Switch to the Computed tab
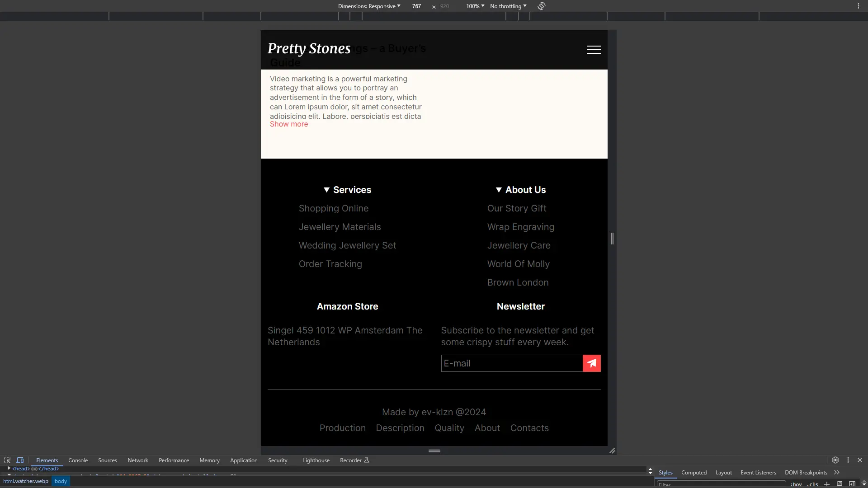 (x=694, y=472)
